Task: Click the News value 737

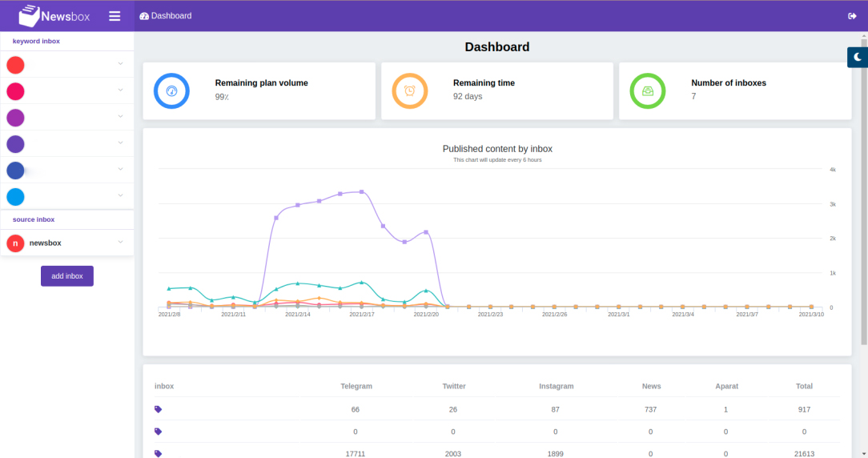Action: click(650, 409)
